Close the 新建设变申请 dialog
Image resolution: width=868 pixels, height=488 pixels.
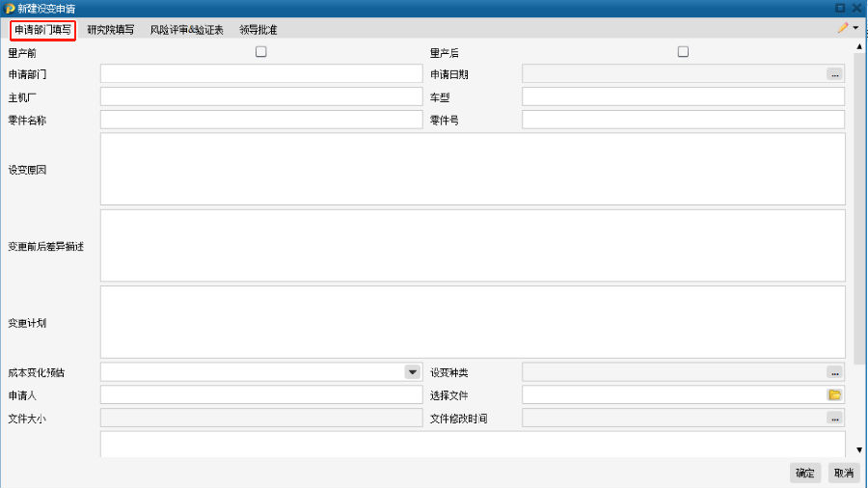pos(857,8)
